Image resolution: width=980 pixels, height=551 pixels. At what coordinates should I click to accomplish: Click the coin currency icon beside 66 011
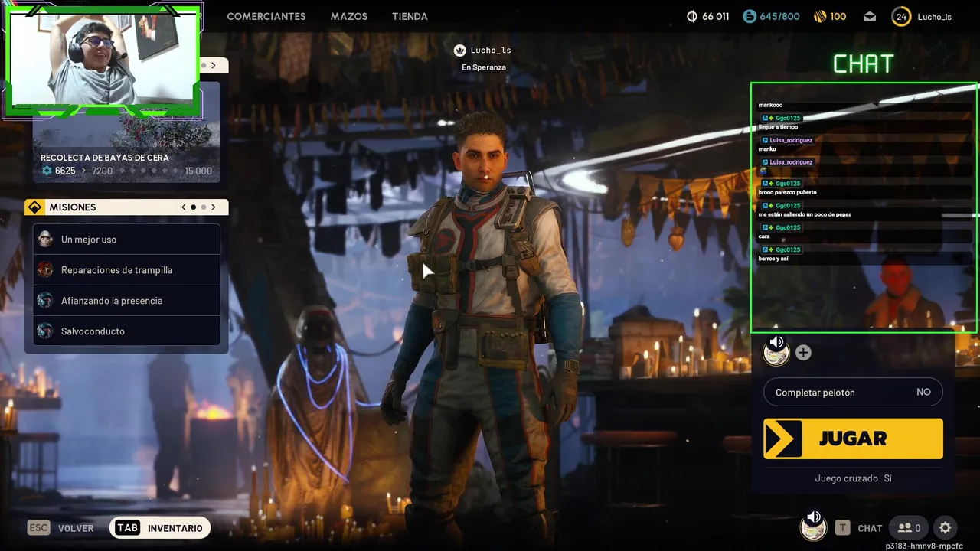click(692, 16)
